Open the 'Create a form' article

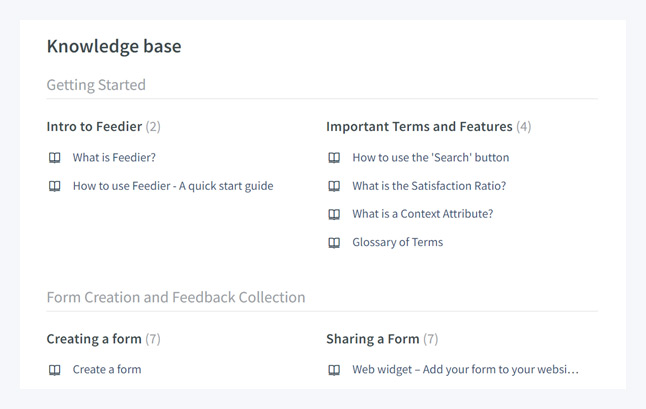pos(107,370)
